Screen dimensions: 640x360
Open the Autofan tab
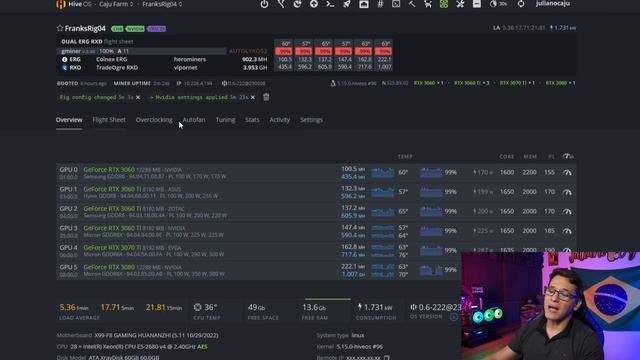click(194, 120)
